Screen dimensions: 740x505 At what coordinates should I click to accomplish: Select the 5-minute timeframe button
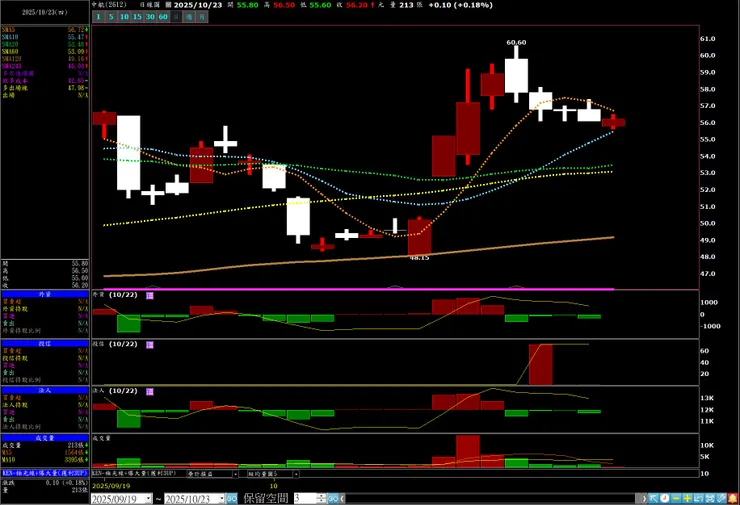coord(111,17)
